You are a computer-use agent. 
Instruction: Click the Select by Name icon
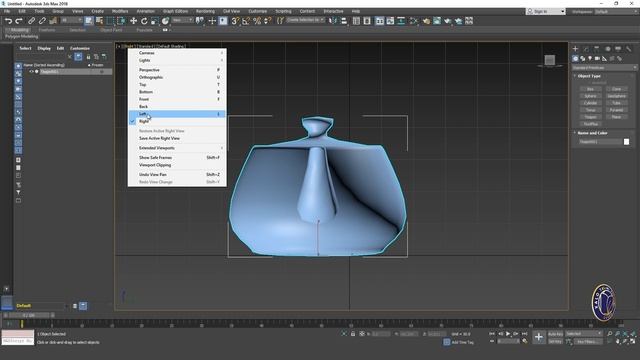point(99,21)
